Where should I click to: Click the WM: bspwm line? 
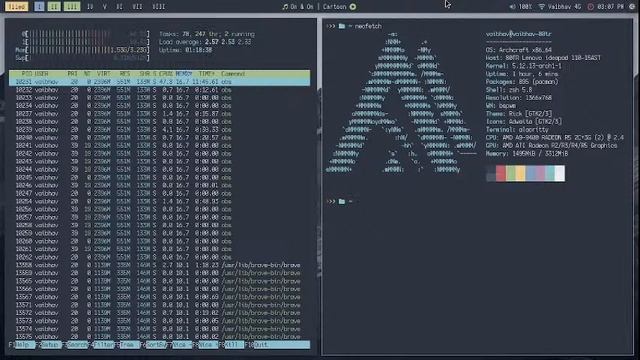click(501, 106)
